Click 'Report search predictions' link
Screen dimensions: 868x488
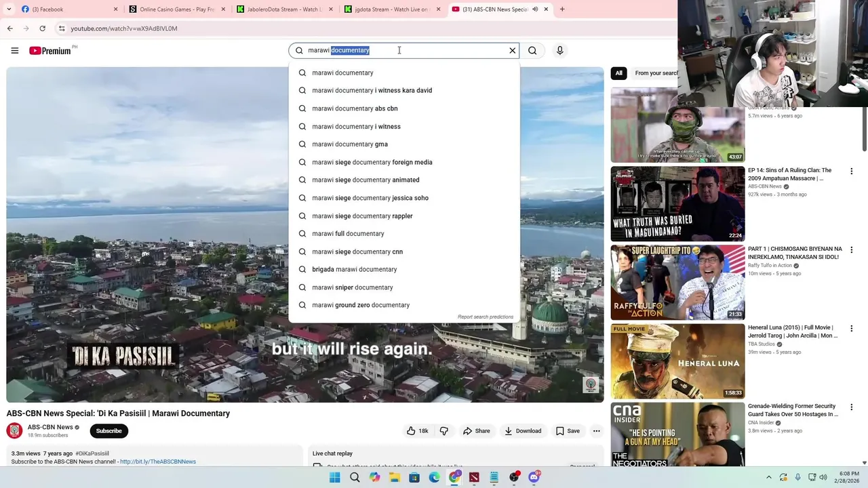[x=486, y=317]
